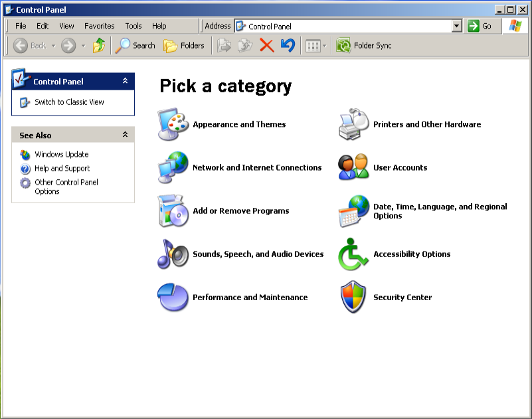Open the Edit menu
This screenshot has height=419, width=532.
43,26
